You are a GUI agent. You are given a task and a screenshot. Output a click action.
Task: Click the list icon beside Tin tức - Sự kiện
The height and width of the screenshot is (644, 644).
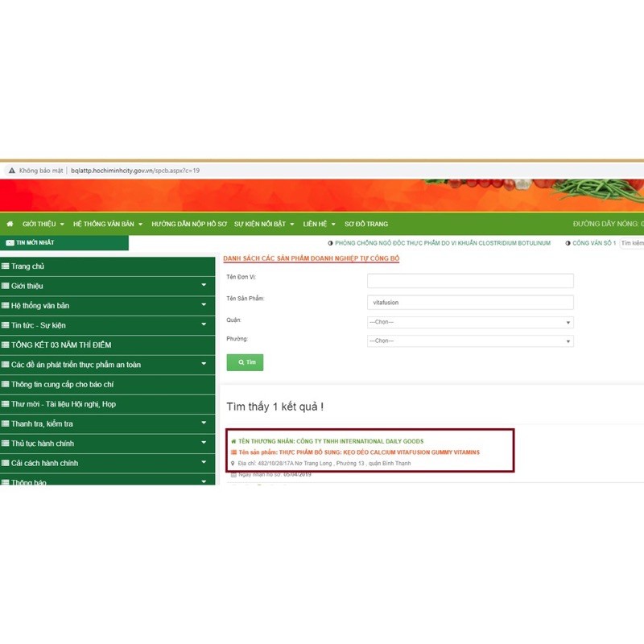coord(6,325)
